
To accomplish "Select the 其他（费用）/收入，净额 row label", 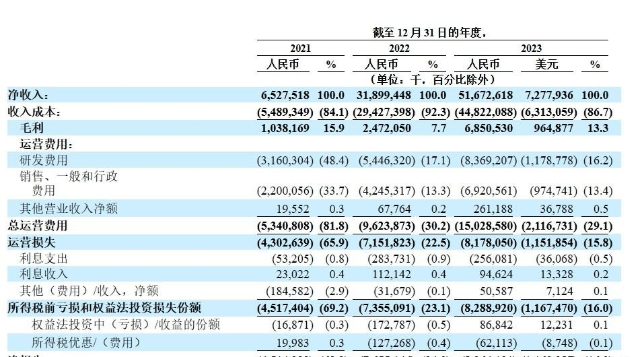I will (x=89, y=291).
